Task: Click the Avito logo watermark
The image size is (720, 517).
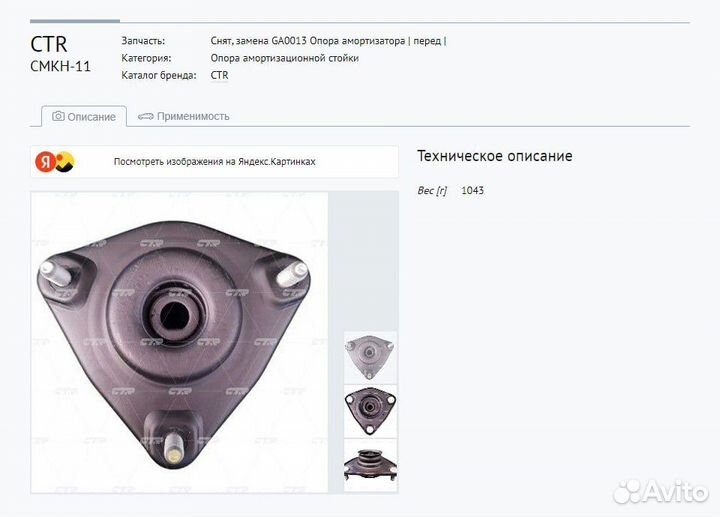Action: pyautogui.click(x=662, y=490)
